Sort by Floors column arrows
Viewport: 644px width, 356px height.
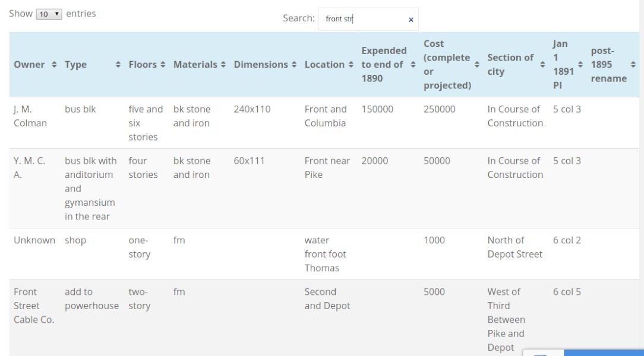click(x=163, y=65)
